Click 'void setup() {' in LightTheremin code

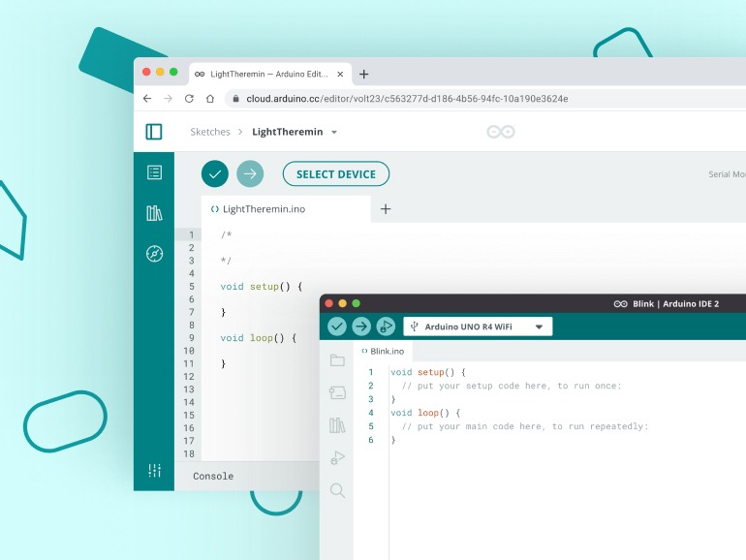(262, 287)
